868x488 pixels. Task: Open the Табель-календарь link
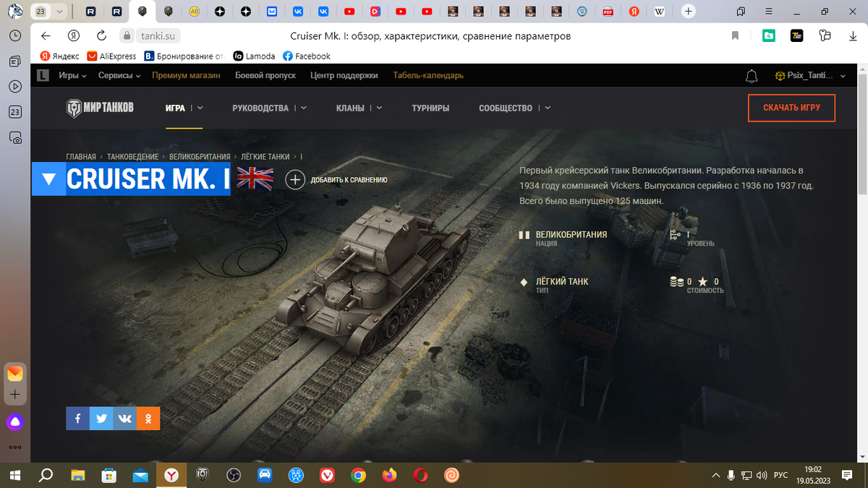[428, 75]
